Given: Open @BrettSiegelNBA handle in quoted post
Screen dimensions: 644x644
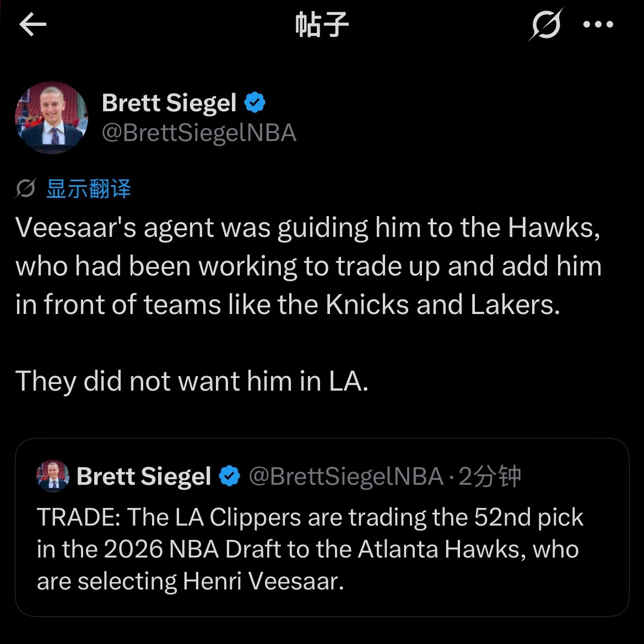Looking at the screenshot, I should [x=346, y=477].
